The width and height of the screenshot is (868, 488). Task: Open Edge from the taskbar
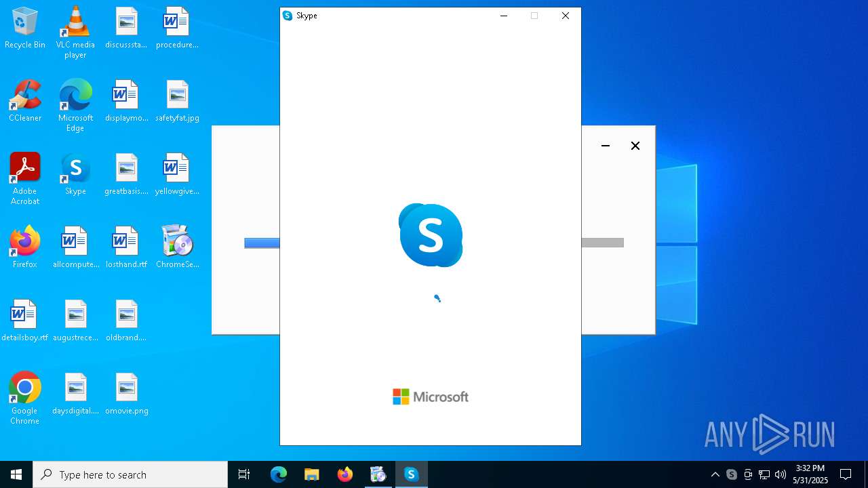pos(279,474)
